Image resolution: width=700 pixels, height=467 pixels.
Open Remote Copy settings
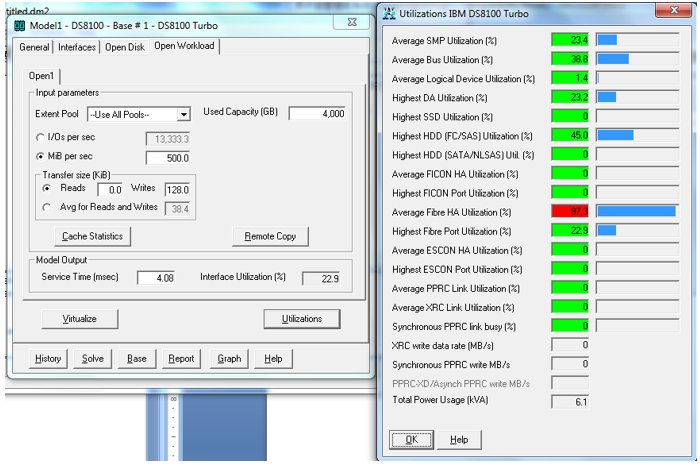coord(270,236)
